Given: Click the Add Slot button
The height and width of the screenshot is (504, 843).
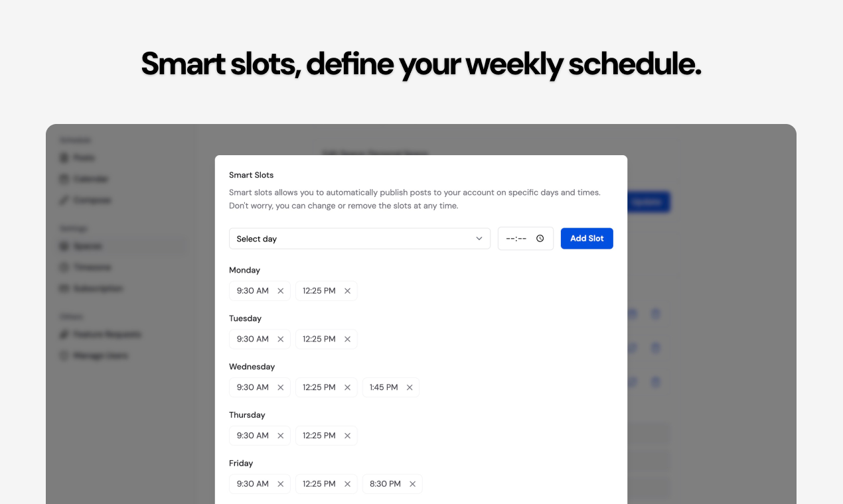Looking at the screenshot, I should point(587,238).
